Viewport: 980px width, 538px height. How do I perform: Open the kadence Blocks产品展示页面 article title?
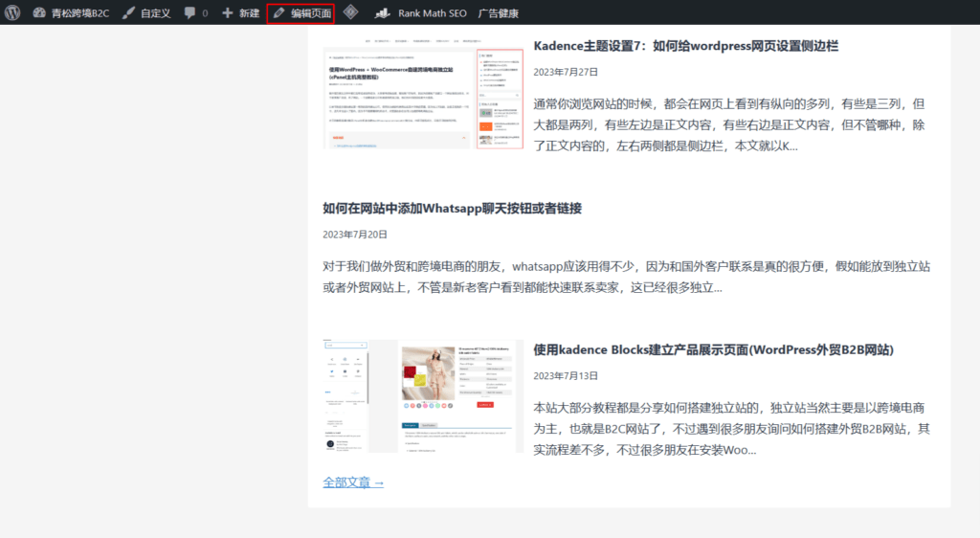713,350
